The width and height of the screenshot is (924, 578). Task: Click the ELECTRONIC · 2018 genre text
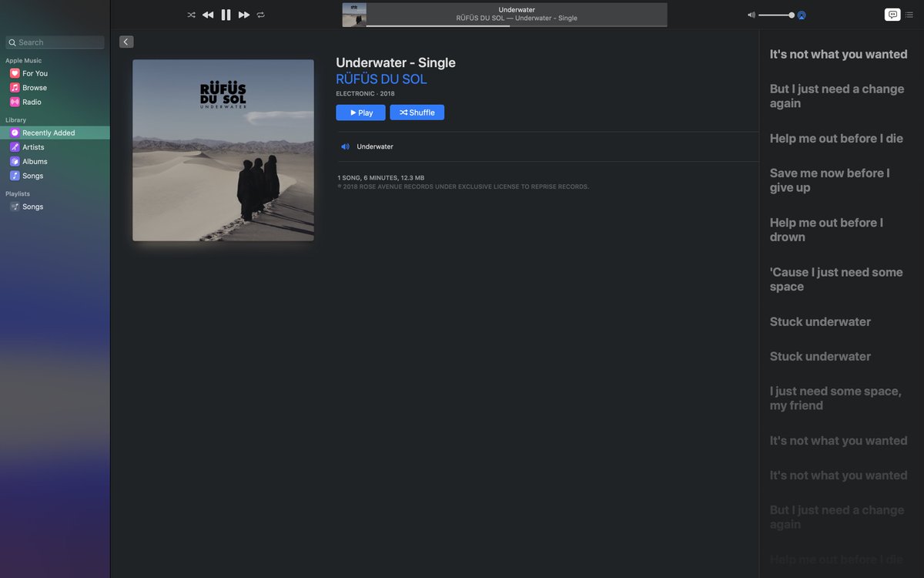(x=365, y=94)
